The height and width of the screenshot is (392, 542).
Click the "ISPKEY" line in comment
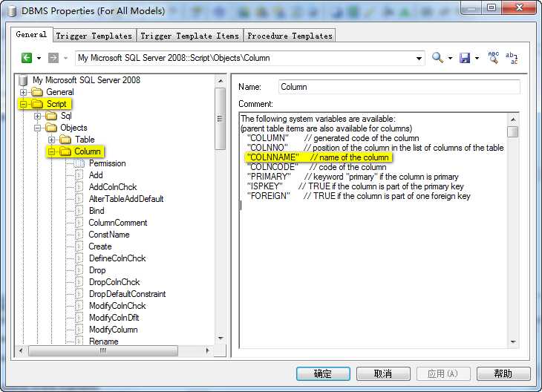click(x=355, y=186)
